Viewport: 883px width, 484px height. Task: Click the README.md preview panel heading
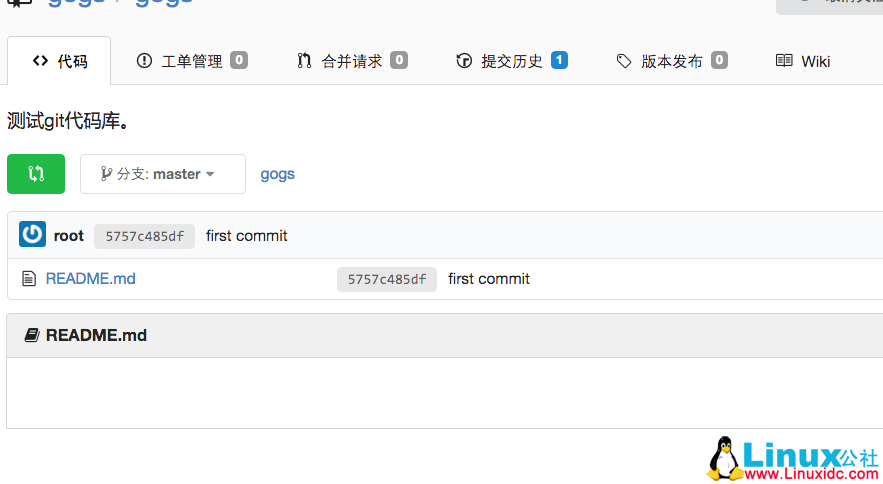[96, 335]
